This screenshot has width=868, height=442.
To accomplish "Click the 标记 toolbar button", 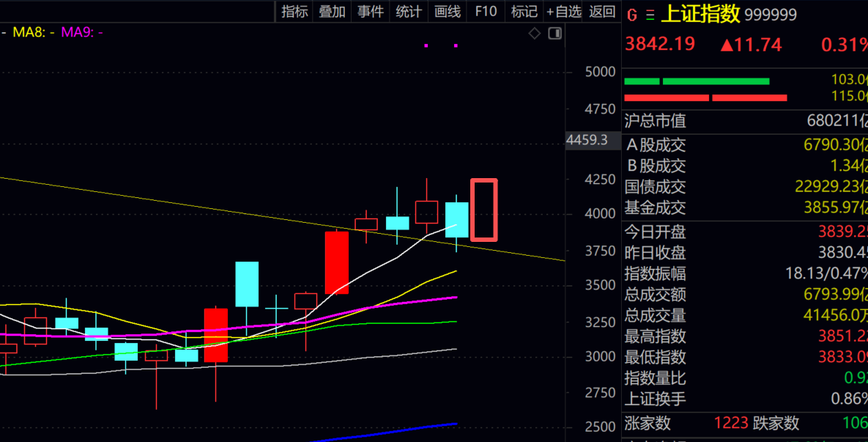I will pyautogui.click(x=524, y=12).
